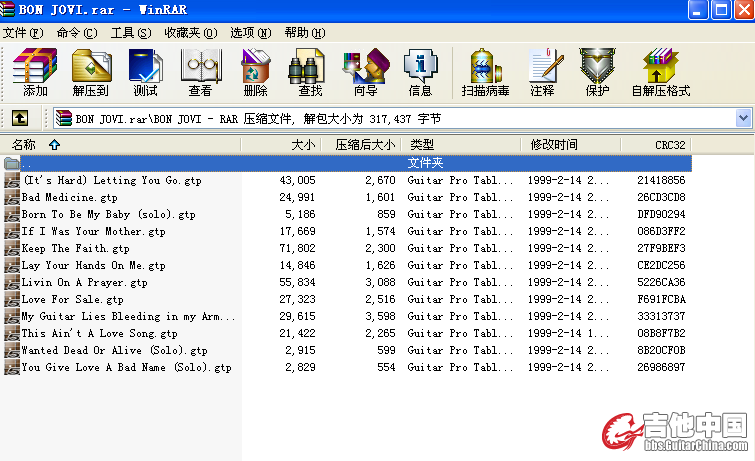Click packed size value 3,598
This screenshot has height=461, width=755.
tap(380, 316)
